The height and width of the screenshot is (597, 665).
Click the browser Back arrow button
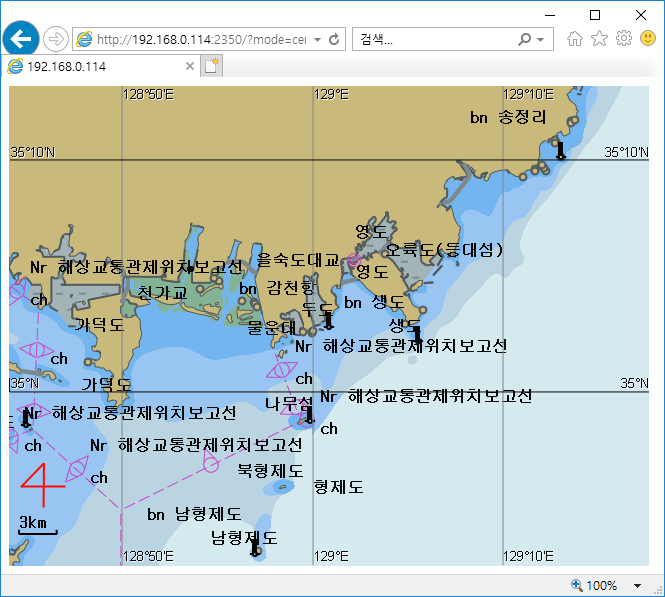(x=20, y=39)
